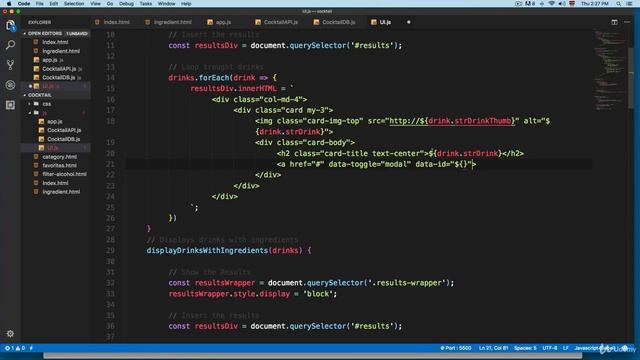640x360 pixels.
Task: Open the editor more actions ellipsis
Action: (627, 22)
